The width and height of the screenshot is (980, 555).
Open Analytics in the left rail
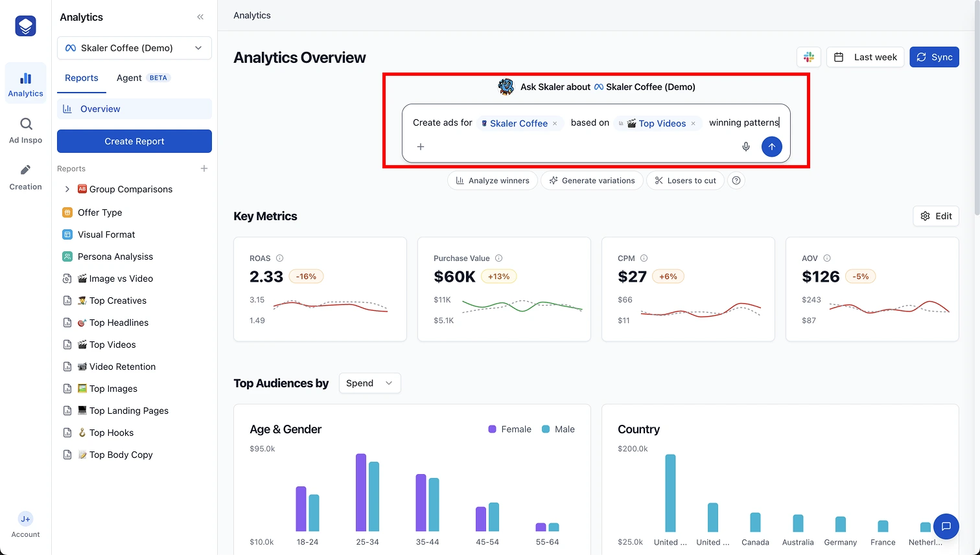25,84
